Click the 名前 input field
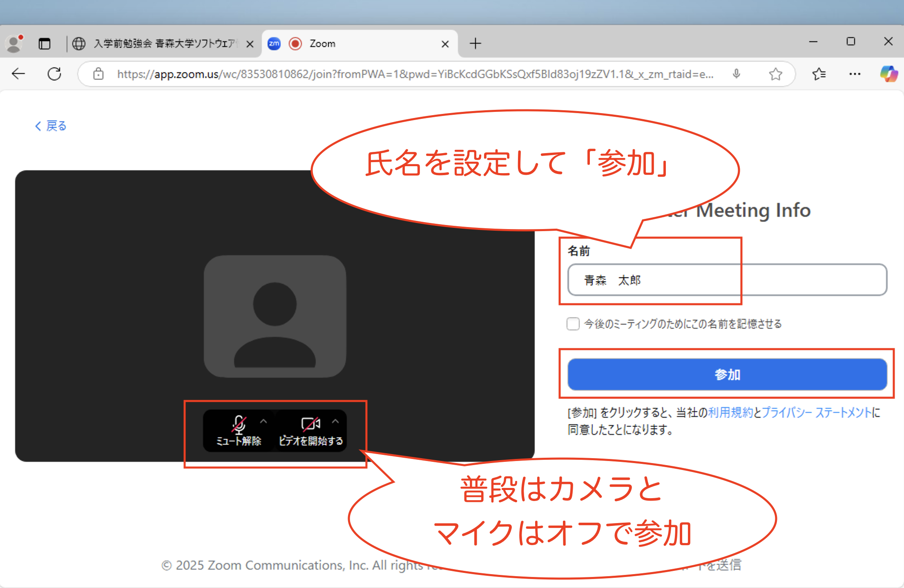Image resolution: width=904 pixels, height=588 pixels. click(727, 280)
